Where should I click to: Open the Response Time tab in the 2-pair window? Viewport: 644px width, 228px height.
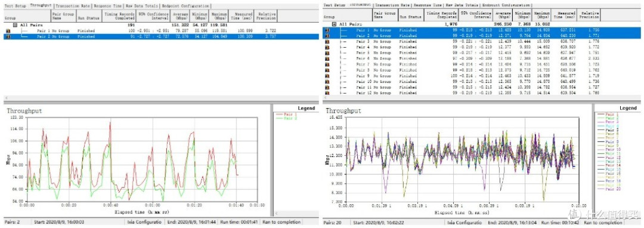coord(107,6)
